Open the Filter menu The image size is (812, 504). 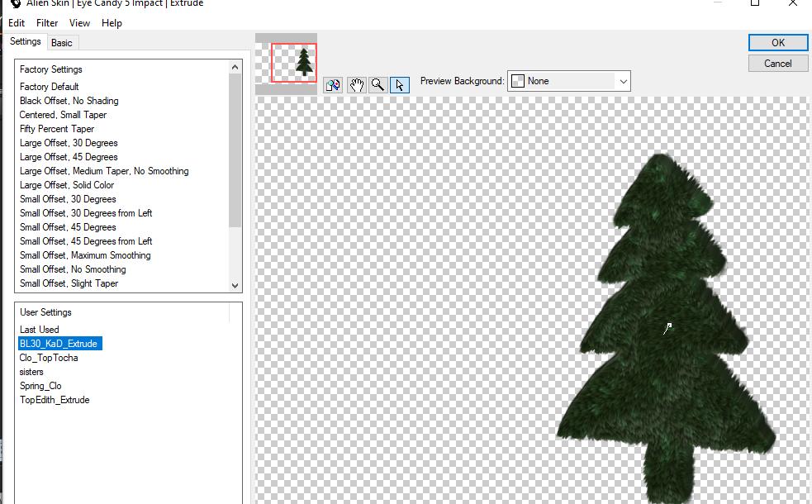click(x=47, y=23)
